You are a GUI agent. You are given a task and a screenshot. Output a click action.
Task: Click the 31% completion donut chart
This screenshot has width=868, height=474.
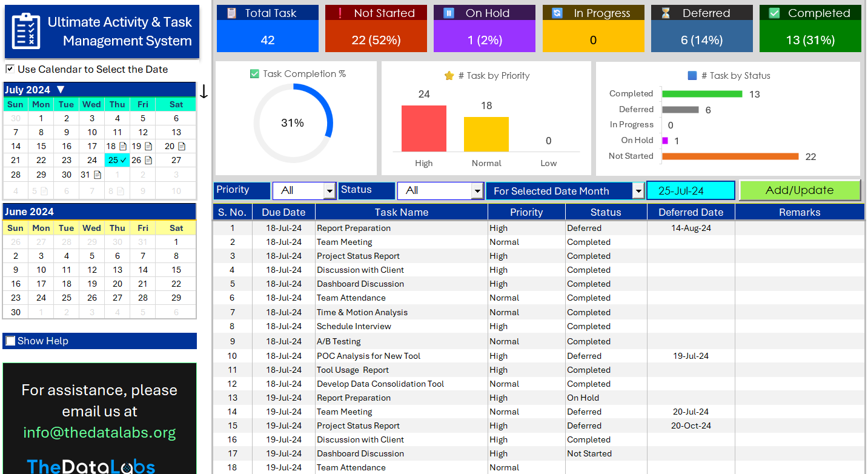click(x=293, y=122)
